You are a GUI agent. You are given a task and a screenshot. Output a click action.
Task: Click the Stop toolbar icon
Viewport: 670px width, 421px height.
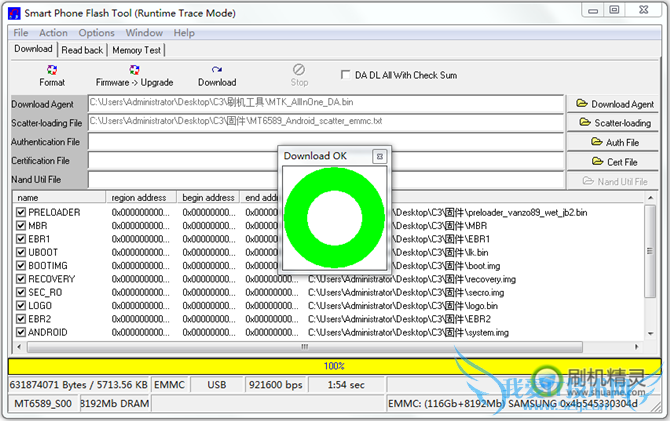299,74
